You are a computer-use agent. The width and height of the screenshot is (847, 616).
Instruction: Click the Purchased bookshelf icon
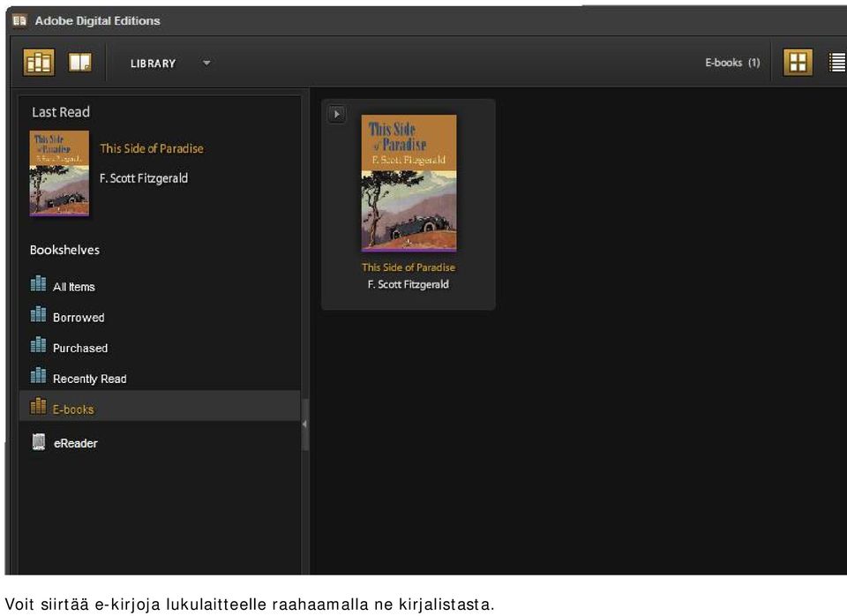(x=38, y=345)
